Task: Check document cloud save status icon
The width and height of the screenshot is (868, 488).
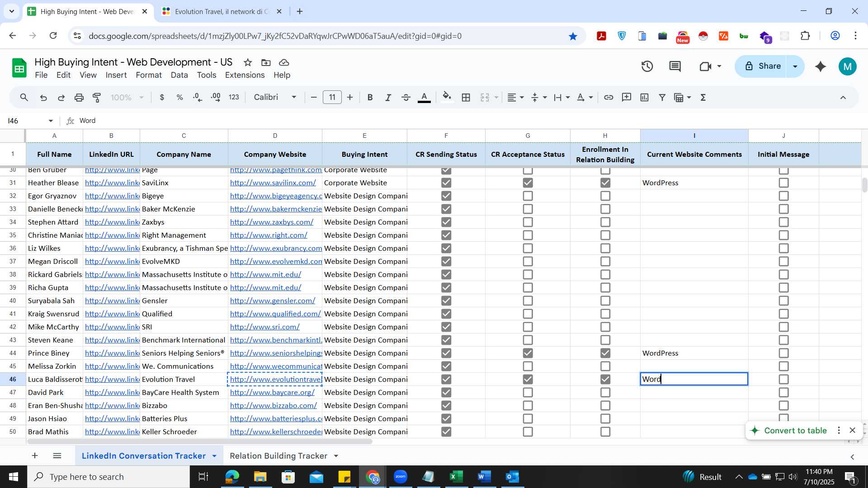Action: (x=284, y=63)
